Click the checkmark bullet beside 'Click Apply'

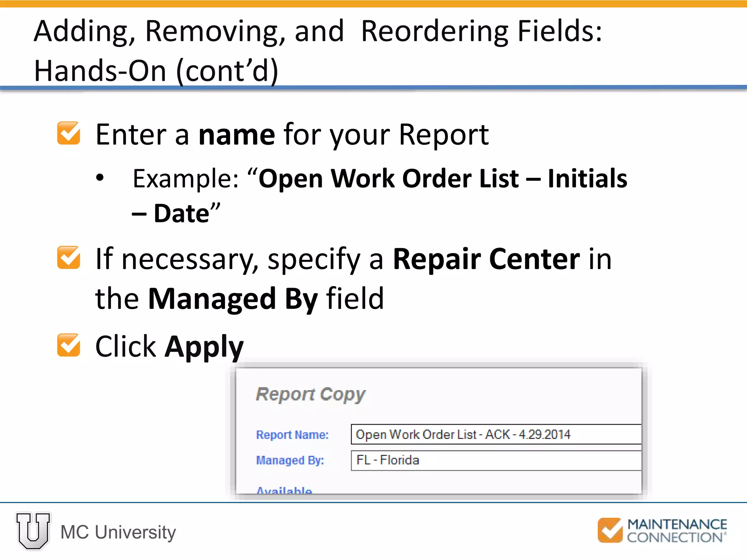(69, 345)
